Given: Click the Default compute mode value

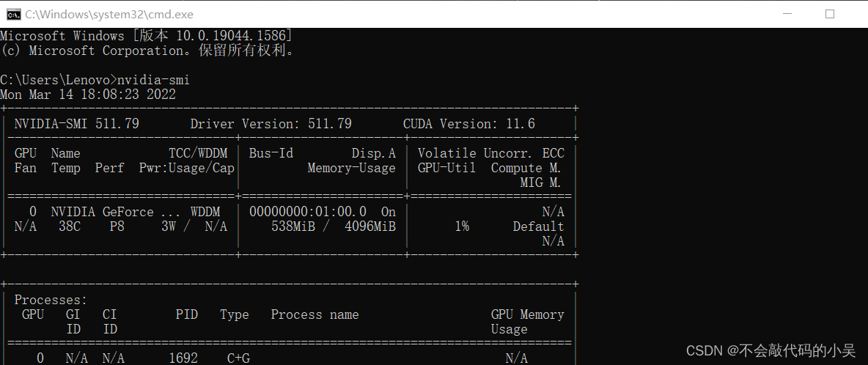Looking at the screenshot, I should pos(538,226).
